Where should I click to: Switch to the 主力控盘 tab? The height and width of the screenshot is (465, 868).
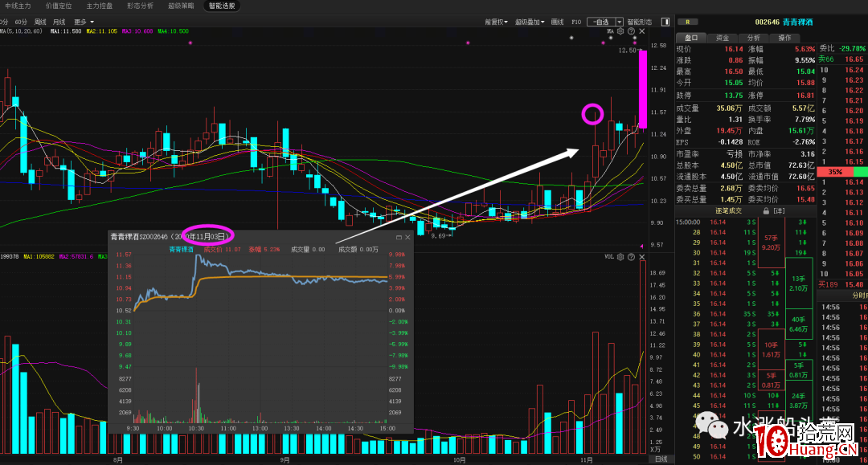[100, 6]
